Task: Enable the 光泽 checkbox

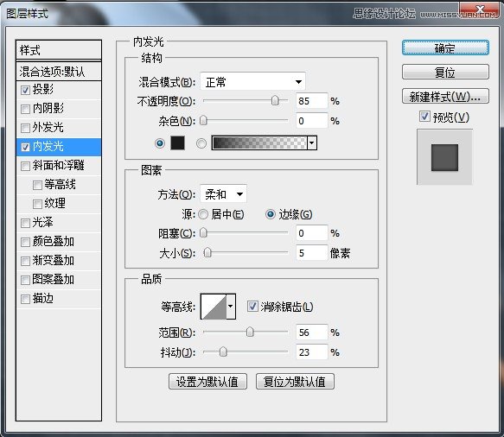Action: [x=25, y=223]
